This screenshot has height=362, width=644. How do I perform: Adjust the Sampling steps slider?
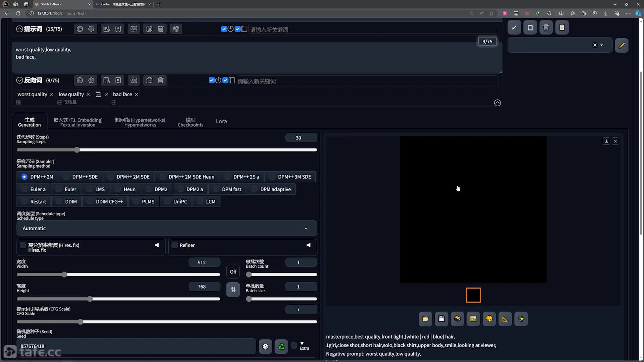[167, 150]
